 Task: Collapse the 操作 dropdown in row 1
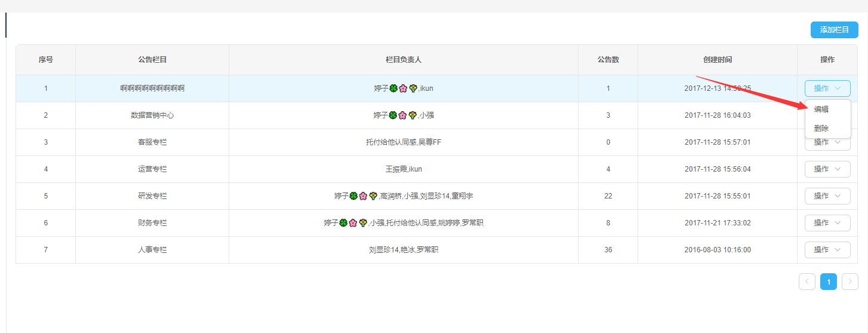click(x=827, y=88)
